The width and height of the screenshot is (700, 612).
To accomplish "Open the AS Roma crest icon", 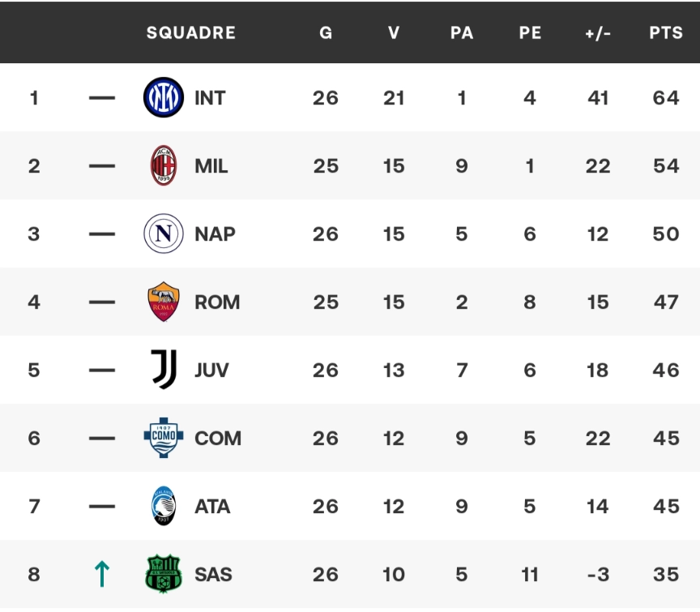I will point(164,302).
